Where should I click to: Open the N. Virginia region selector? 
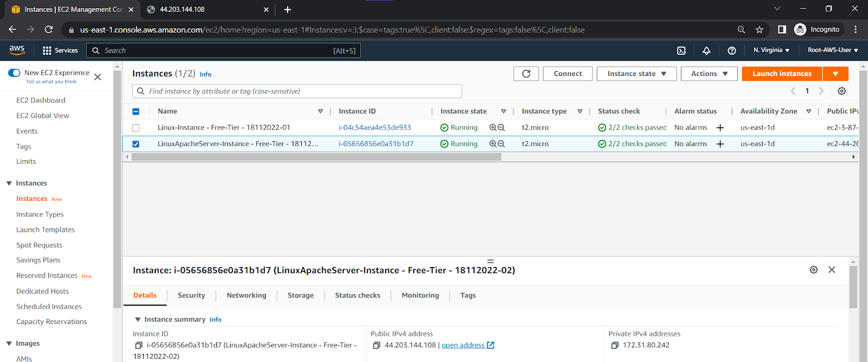(771, 50)
